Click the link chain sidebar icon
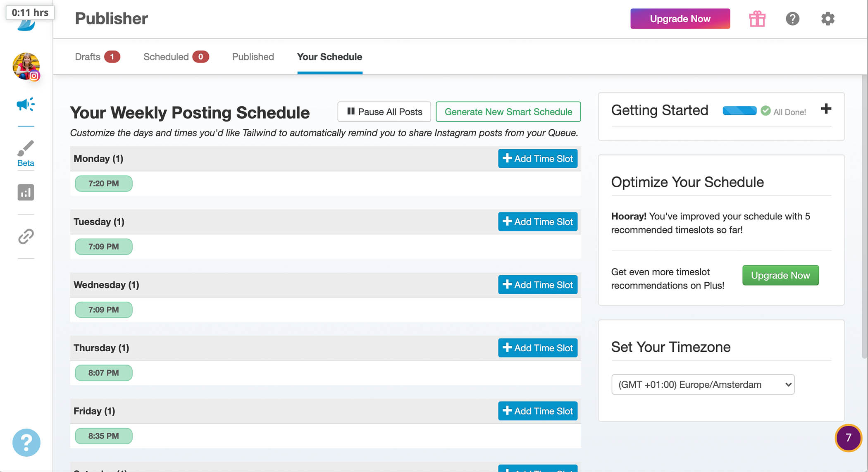 point(26,236)
